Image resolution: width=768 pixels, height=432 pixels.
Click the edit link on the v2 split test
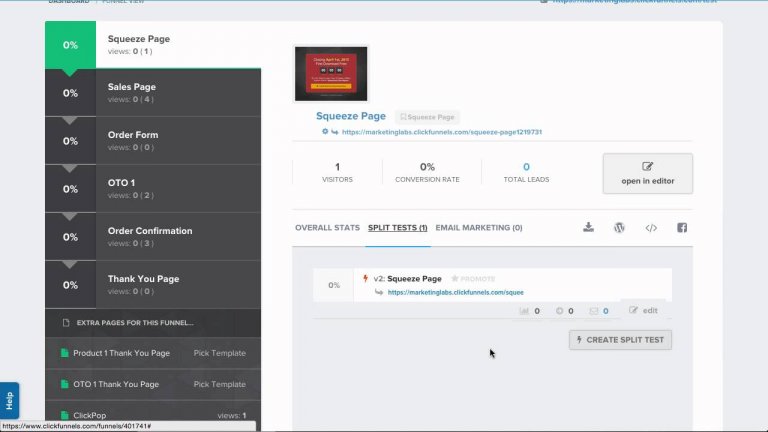pos(644,311)
